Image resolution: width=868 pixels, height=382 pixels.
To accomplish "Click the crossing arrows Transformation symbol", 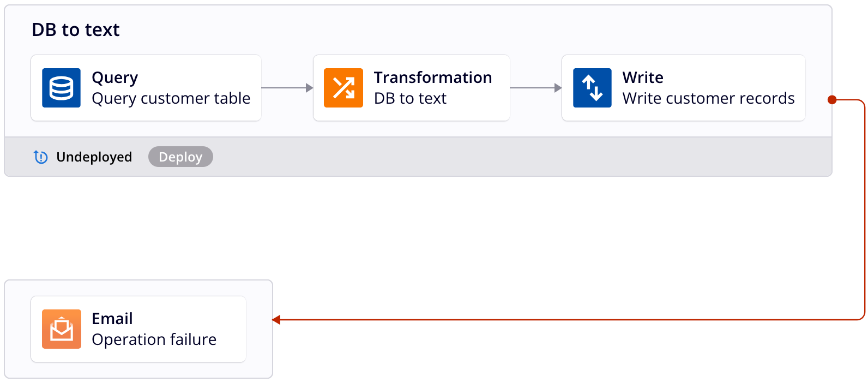I will [x=343, y=88].
